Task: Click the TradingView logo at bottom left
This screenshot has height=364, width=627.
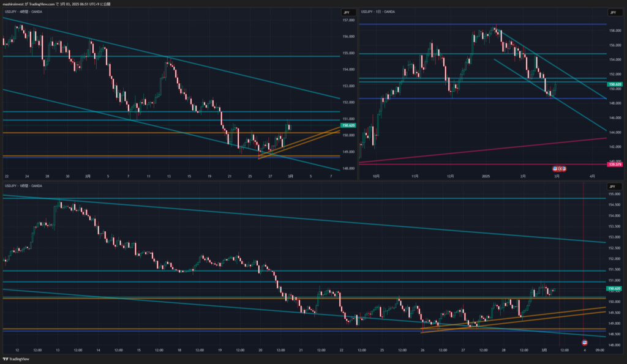Action: point(16,359)
